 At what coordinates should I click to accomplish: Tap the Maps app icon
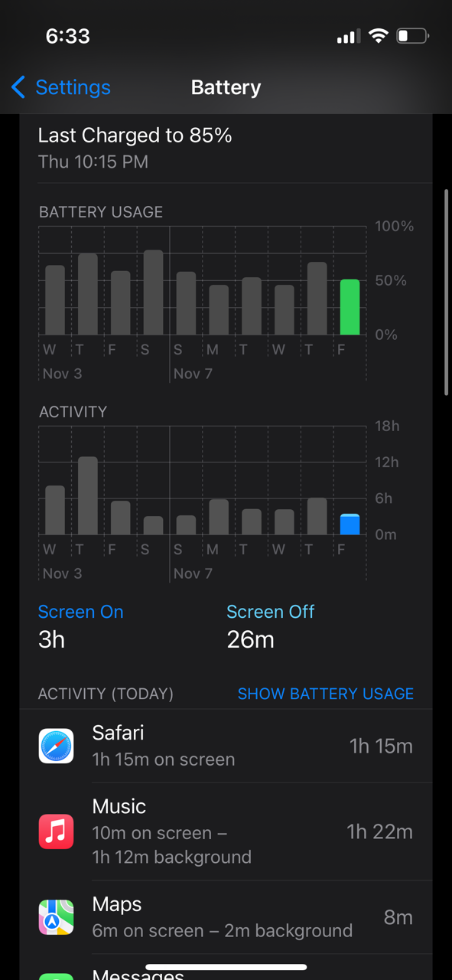click(x=57, y=917)
